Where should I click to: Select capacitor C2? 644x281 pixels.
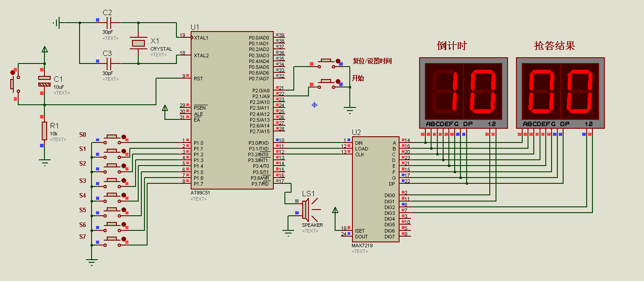pyautogui.click(x=109, y=22)
